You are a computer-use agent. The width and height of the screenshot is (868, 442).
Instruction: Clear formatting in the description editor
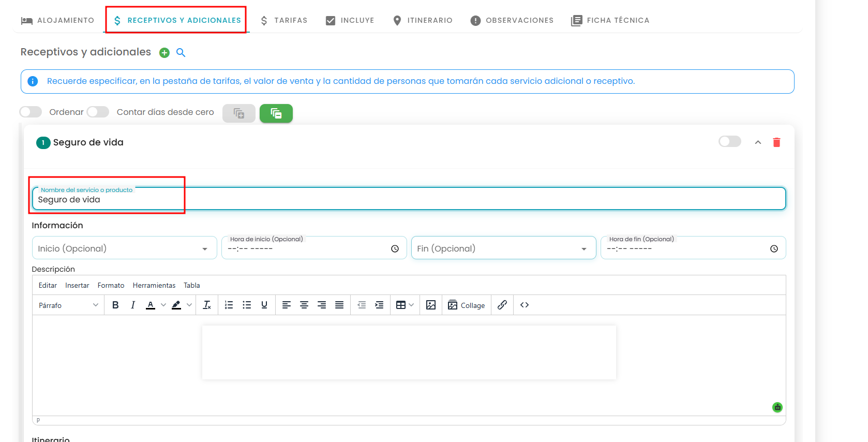click(207, 305)
